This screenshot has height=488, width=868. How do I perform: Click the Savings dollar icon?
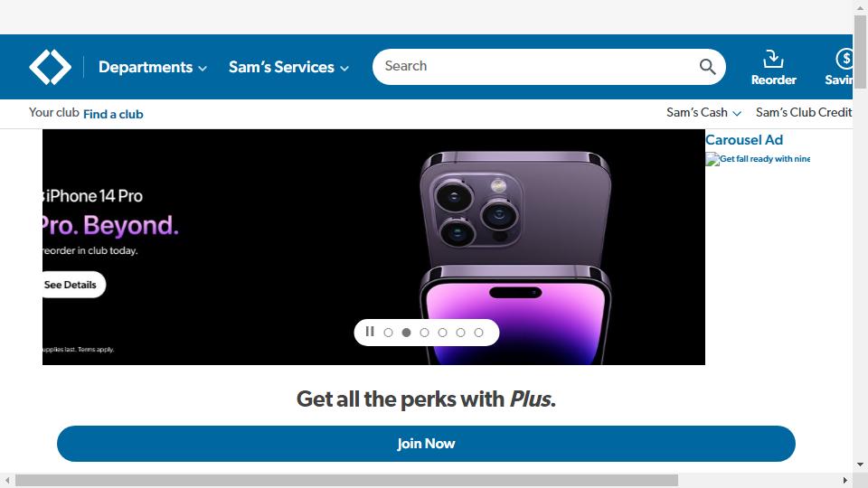pyautogui.click(x=844, y=59)
